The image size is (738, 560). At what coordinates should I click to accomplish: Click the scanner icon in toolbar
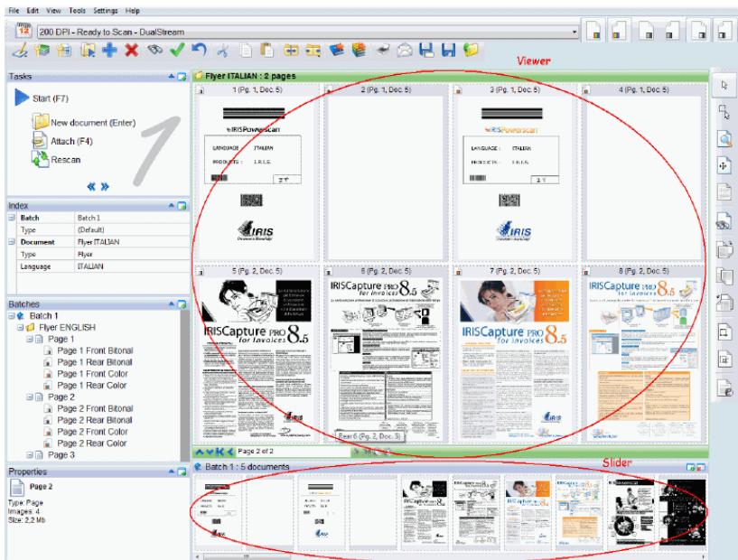tap(383, 50)
